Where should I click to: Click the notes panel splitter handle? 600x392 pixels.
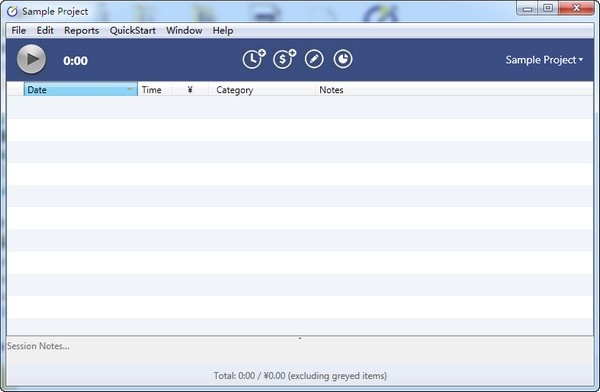300,338
